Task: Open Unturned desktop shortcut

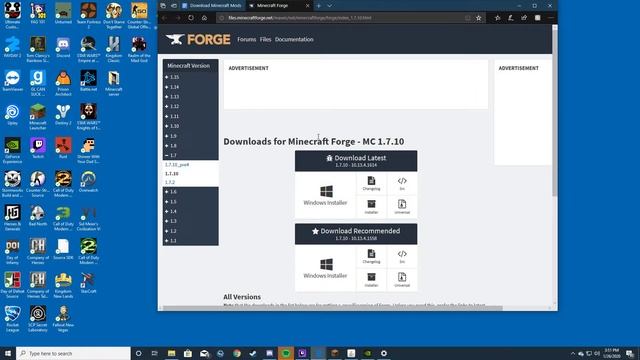Action: pos(63,13)
